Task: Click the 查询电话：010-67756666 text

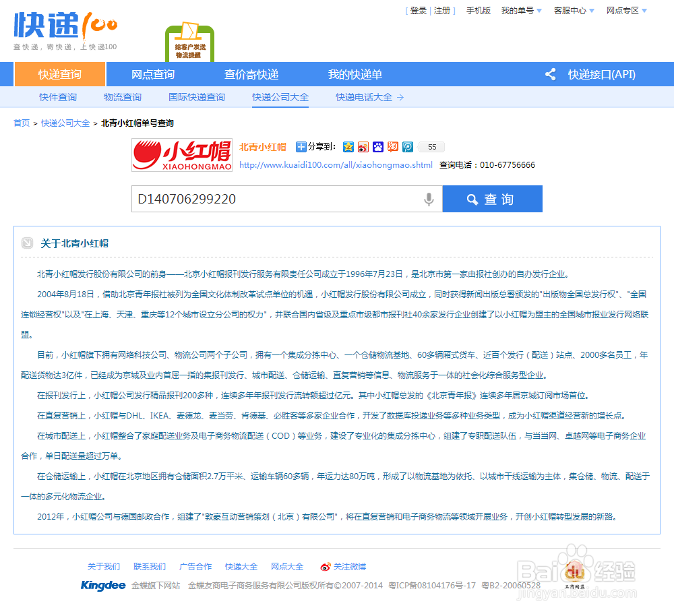Action: coord(487,165)
